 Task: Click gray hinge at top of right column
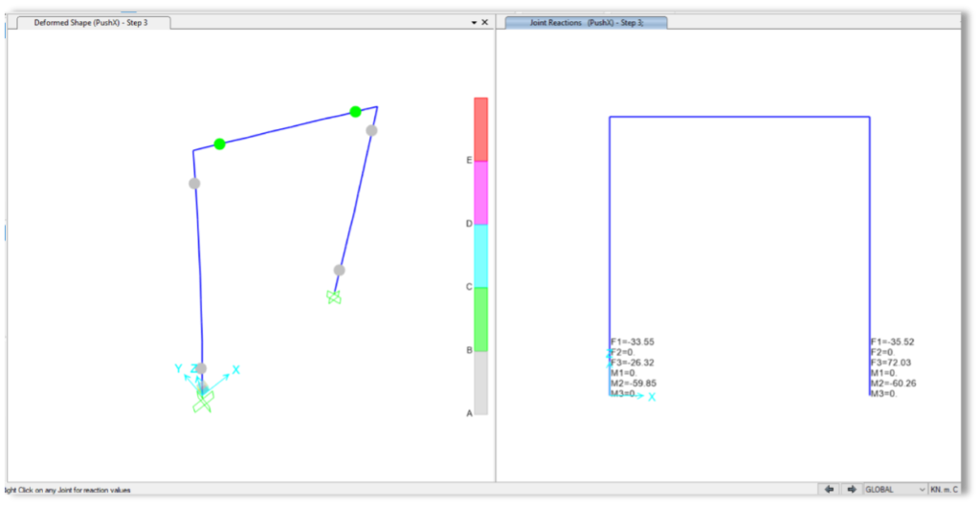[371, 130]
